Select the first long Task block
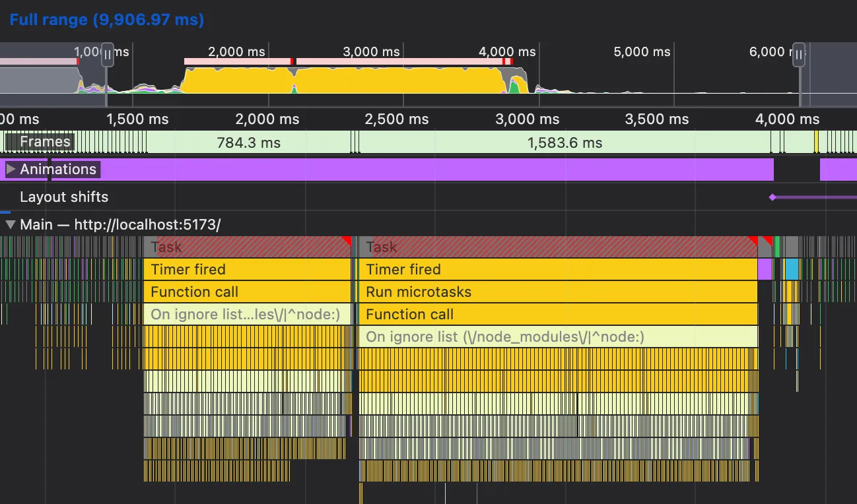Screen dimensions: 857x504 (x=247, y=247)
